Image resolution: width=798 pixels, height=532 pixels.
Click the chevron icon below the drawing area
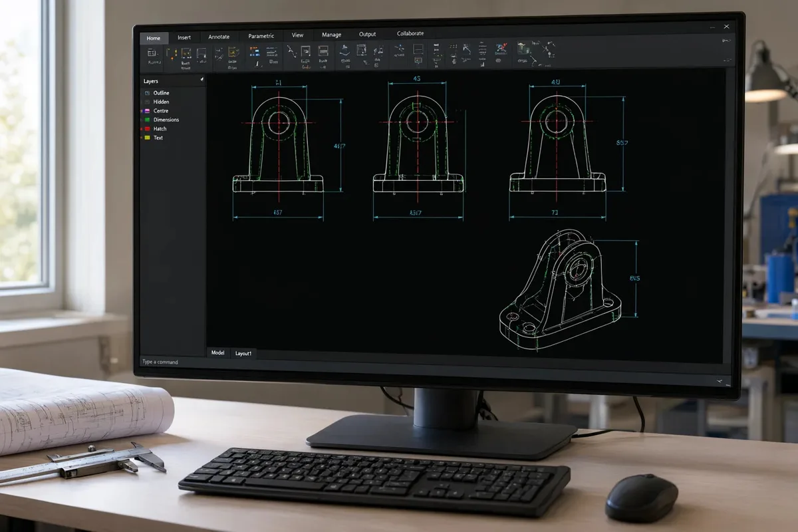pyautogui.click(x=721, y=382)
